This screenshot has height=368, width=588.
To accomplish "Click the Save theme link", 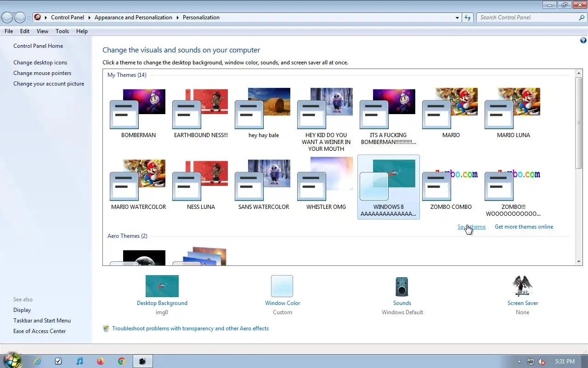I will pos(471,227).
